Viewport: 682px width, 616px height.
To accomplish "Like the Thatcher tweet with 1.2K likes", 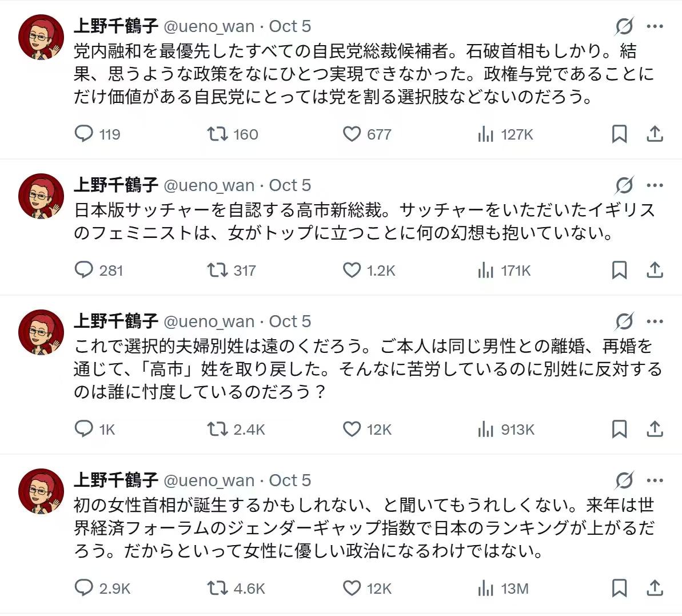I will [352, 270].
